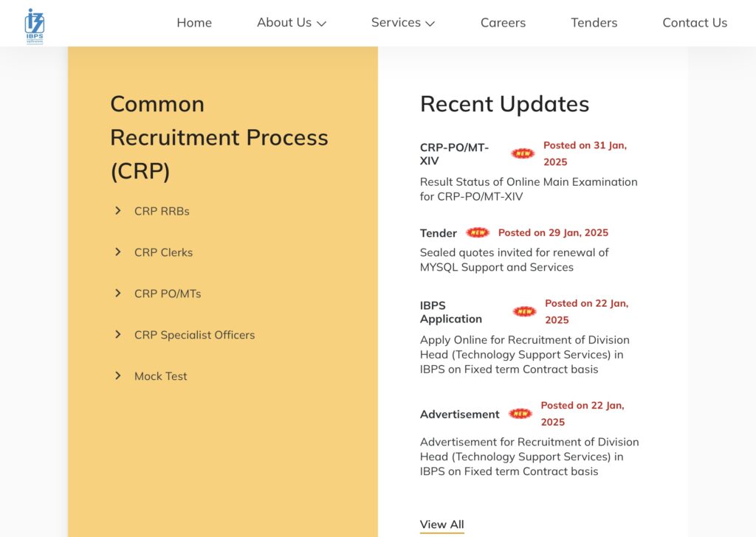Click the Advertisement update heading

(x=459, y=415)
